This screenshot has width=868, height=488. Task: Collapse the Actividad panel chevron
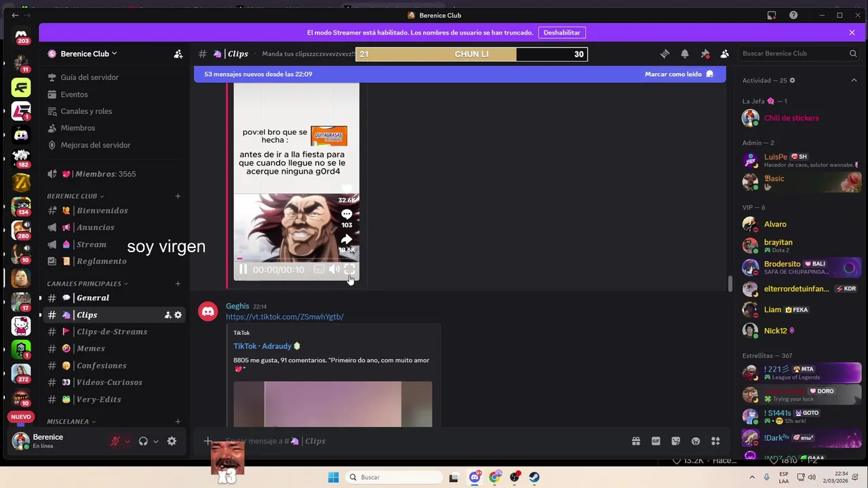[x=854, y=81]
